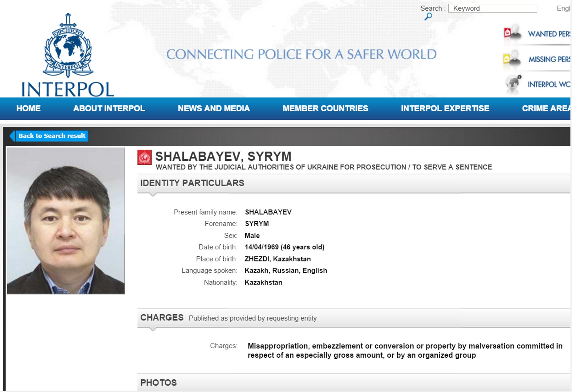Click the magnifying glass search icon
Viewport: 572px width, 392px height.
[428, 17]
